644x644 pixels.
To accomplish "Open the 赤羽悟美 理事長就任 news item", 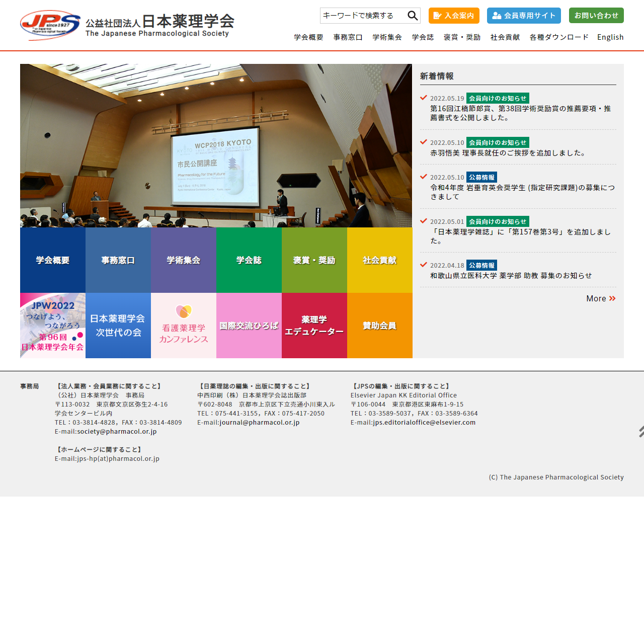I will [508, 153].
